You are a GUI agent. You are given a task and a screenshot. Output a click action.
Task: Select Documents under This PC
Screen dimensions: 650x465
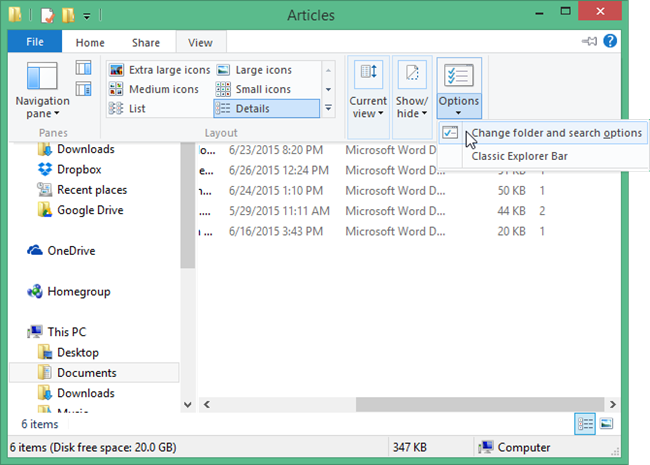tap(94, 373)
